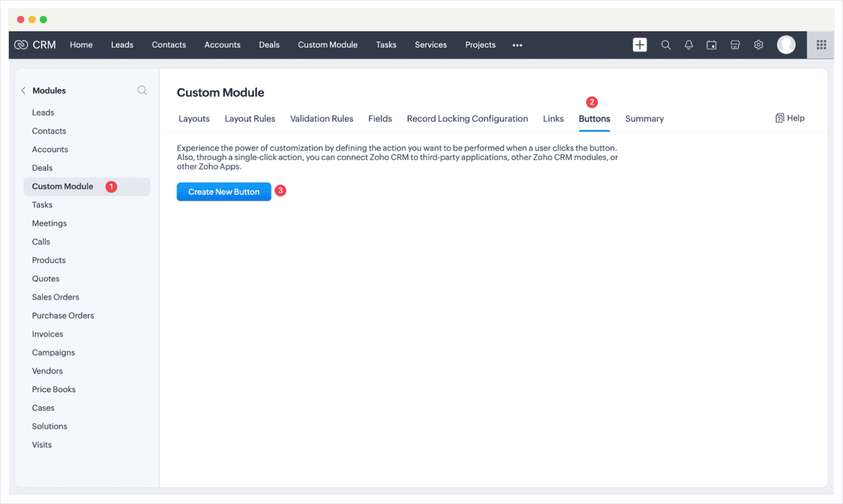The image size is (843, 504).
Task: Select Visits in Modules sidebar
Action: click(x=42, y=444)
